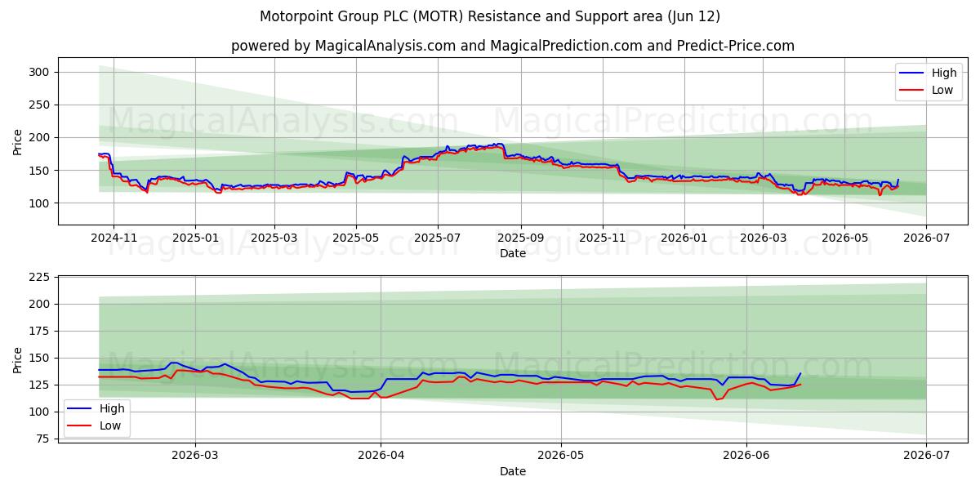Click the '175' tick on bottom chart

tap(40, 331)
